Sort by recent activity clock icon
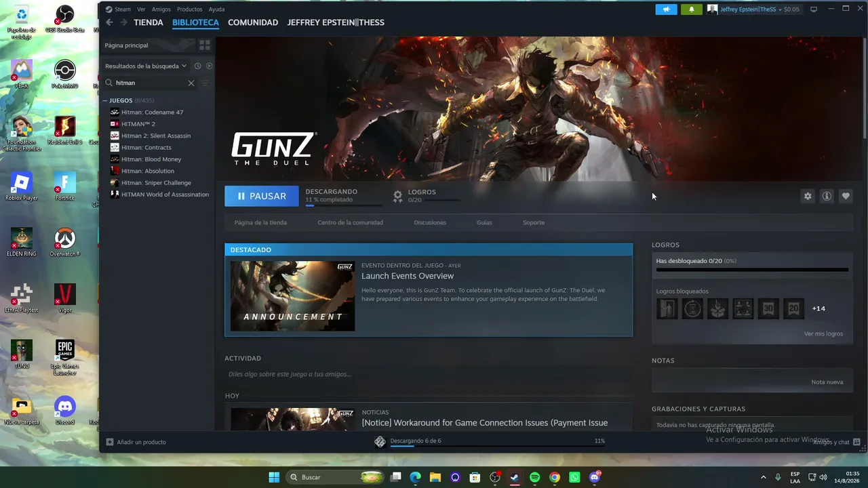The image size is (868, 488). point(197,66)
